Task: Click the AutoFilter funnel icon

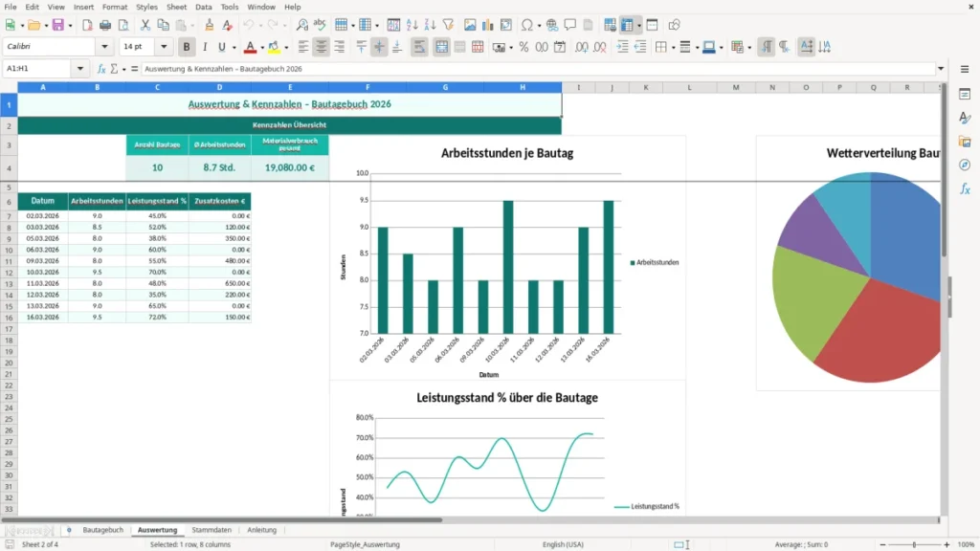Action: tap(448, 25)
